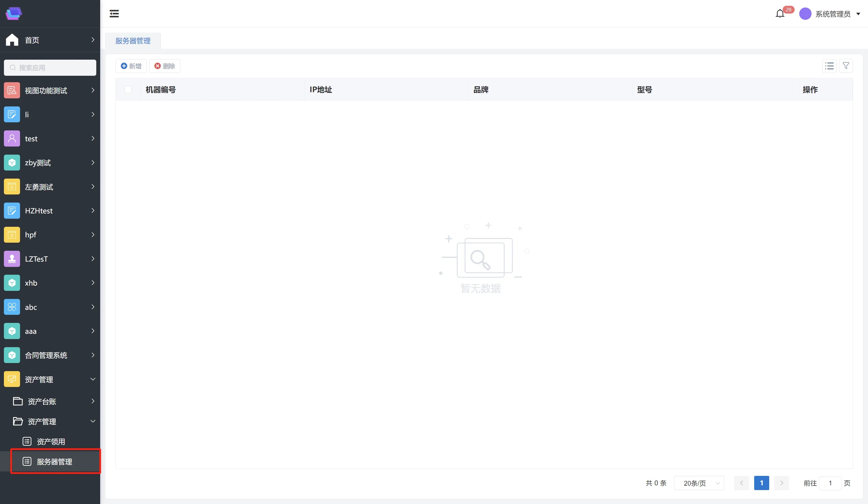Click the 视图功能测试 app icon
This screenshot has height=504, width=868.
point(12,90)
